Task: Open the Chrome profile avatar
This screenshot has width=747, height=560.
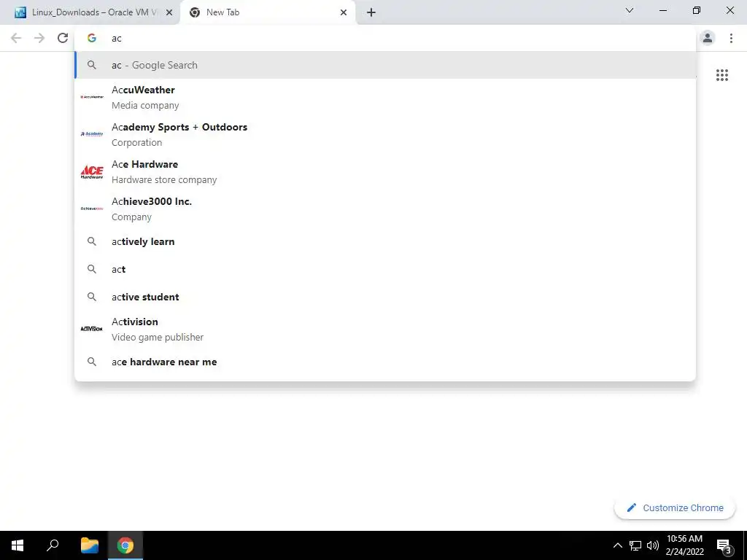Action: pos(708,38)
